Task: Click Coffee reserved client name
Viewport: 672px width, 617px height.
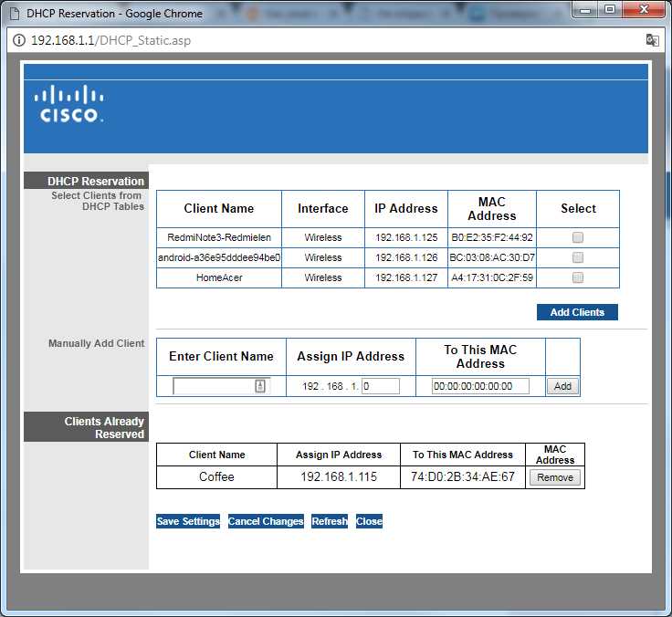Action: [x=216, y=476]
